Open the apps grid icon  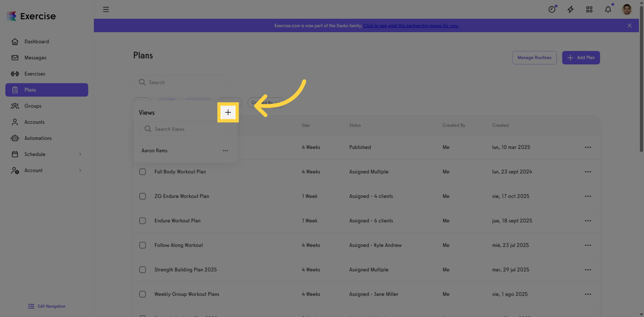tap(589, 9)
